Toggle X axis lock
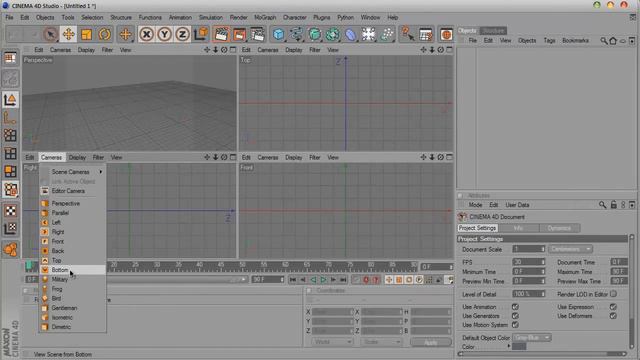 [147, 34]
